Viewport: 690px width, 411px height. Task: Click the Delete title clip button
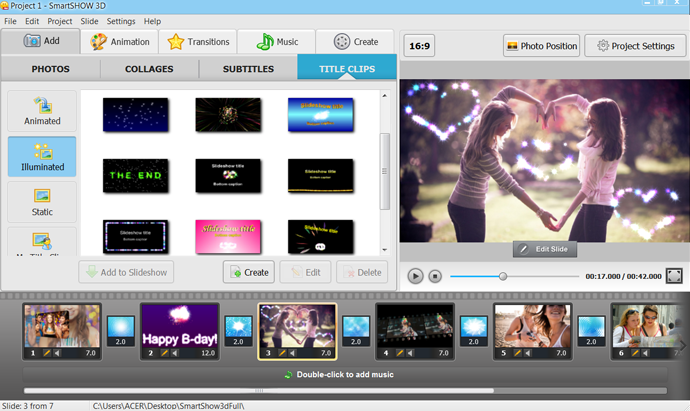pyautogui.click(x=362, y=272)
